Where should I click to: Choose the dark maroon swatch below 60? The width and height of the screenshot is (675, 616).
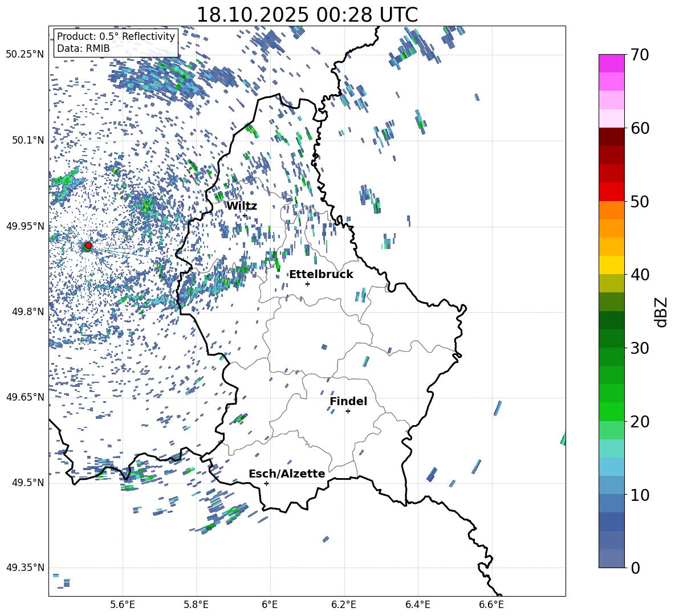pos(612,136)
